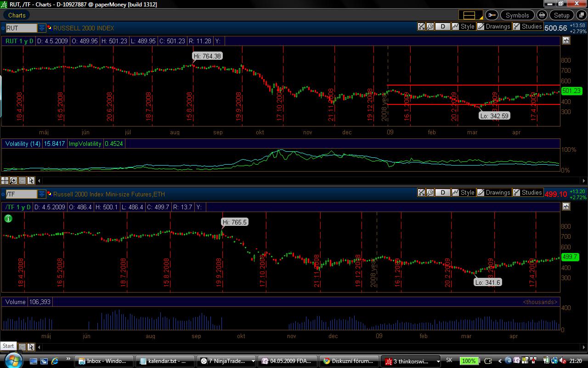Click the chart mode icon at /TF chart's right edge
This screenshot has height=368, width=588.
click(565, 207)
